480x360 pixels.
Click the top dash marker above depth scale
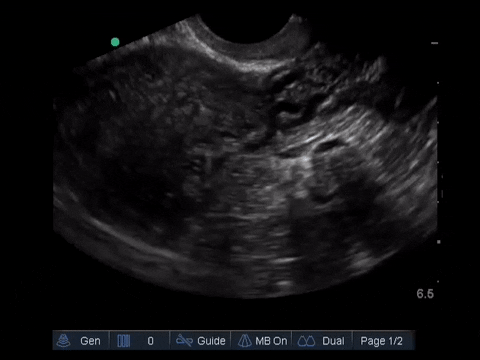click(x=434, y=43)
